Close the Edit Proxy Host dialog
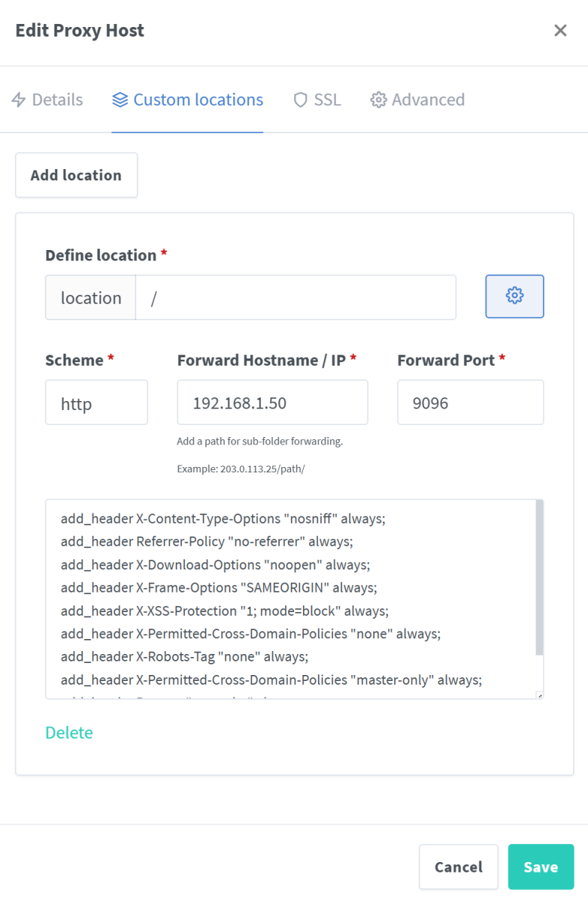Image resolution: width=588 pixels, height=898 pixels. tap(560, 31)
